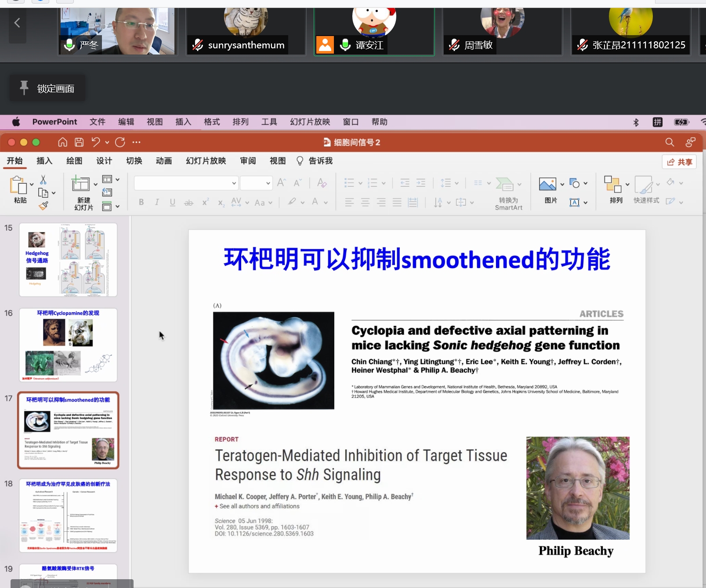706x588 pixels.
Task: Insert a picture (图片)
Action: click(x=547, y=184)
